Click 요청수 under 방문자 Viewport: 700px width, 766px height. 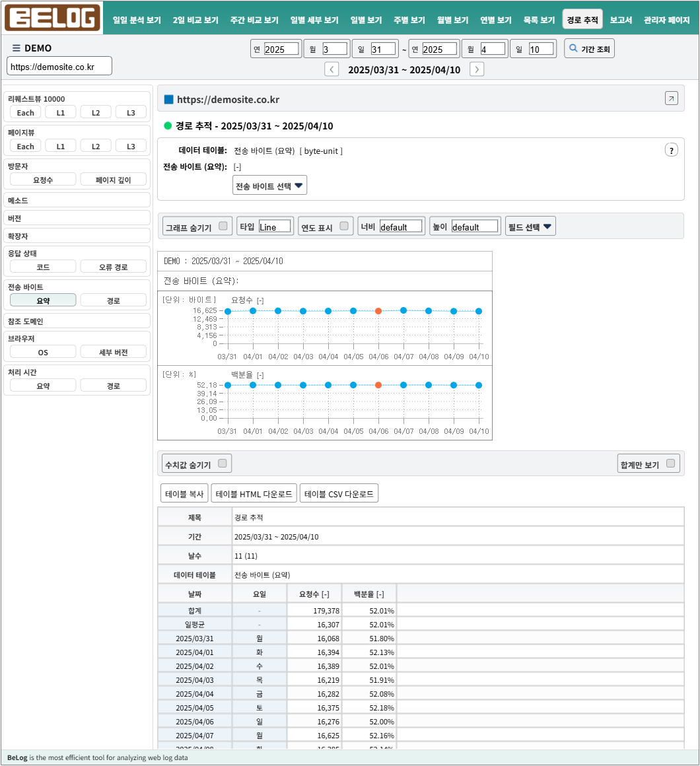(43, 180)
